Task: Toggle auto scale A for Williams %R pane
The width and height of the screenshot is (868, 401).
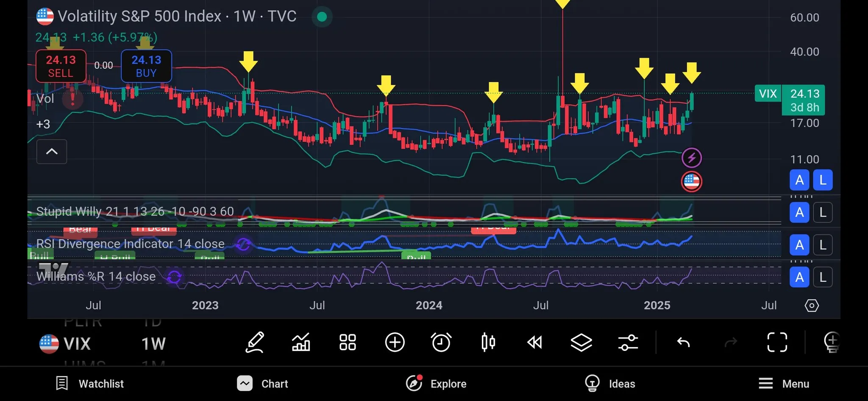Action: pyautogui.click(x=799, y=277)
